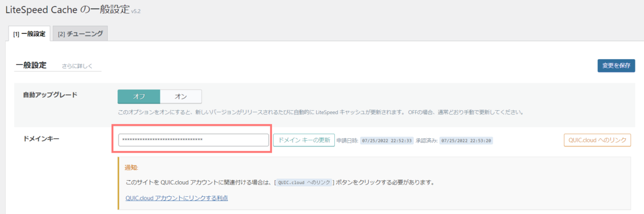The width and height of the screenshot is (644, 214).
Task: Click the v5.2 version label
Action: (136, 12)
